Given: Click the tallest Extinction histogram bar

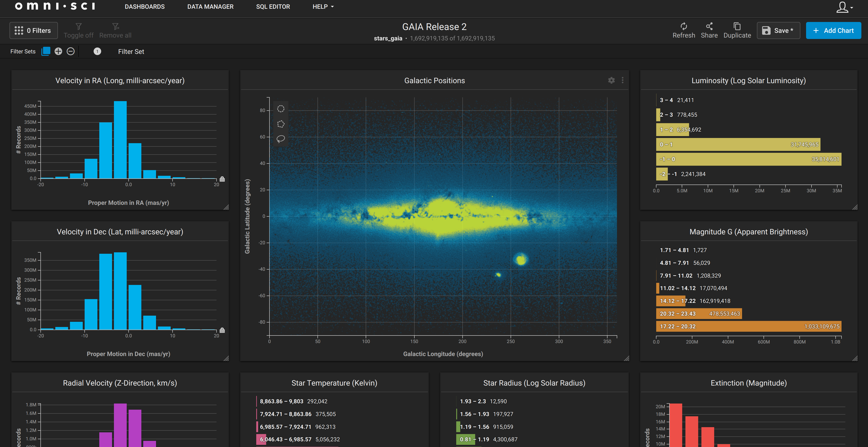Looking at the screenshot, I should pos(676,425).
